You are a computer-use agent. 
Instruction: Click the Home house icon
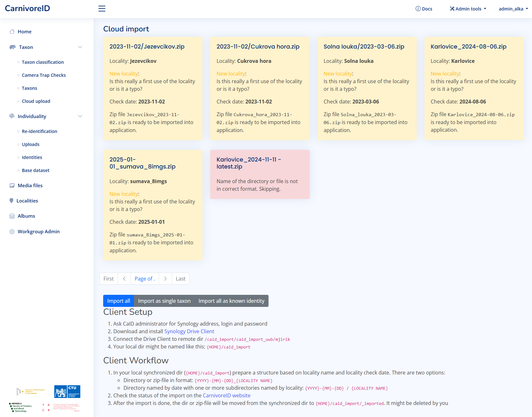[12, 31]
